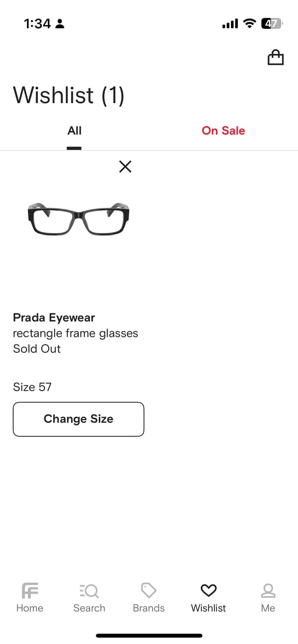Tap the Wi-Fi status icon
The image size is (298, 644).
tap(249, 24)
